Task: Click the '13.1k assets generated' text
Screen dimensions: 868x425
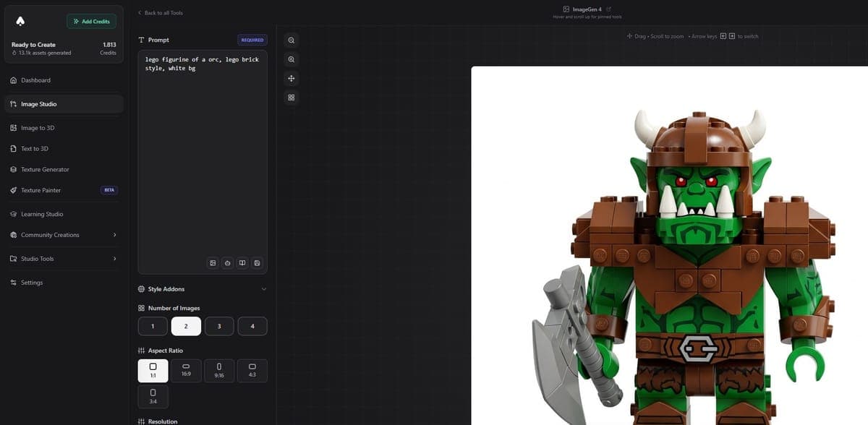Action: pyautogui.click(x=44, y=53)
